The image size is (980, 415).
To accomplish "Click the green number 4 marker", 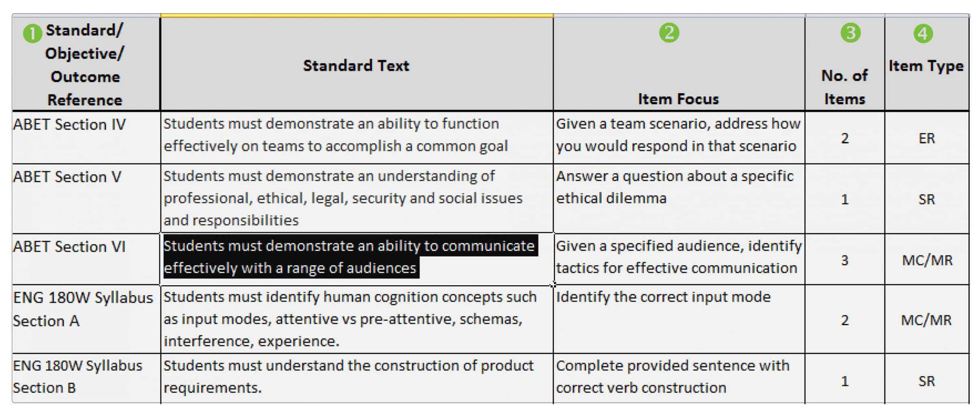I will (923, 34).
